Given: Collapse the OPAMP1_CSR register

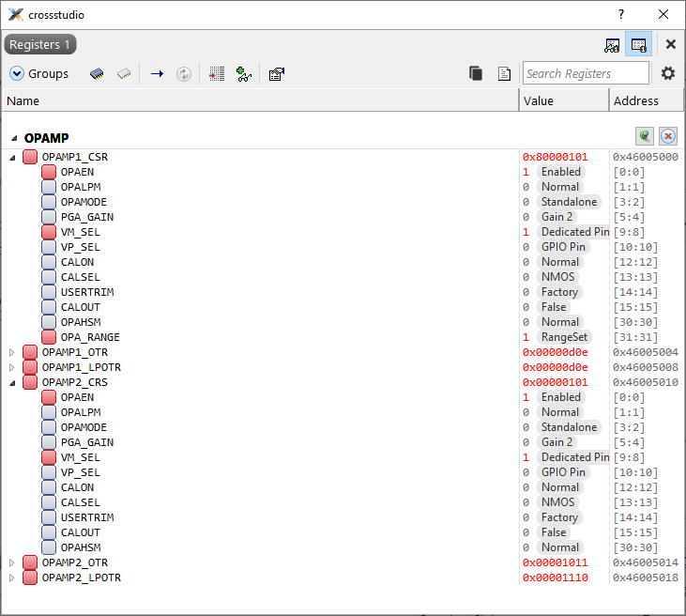Looking at the screenshot, I should [12, 158].
